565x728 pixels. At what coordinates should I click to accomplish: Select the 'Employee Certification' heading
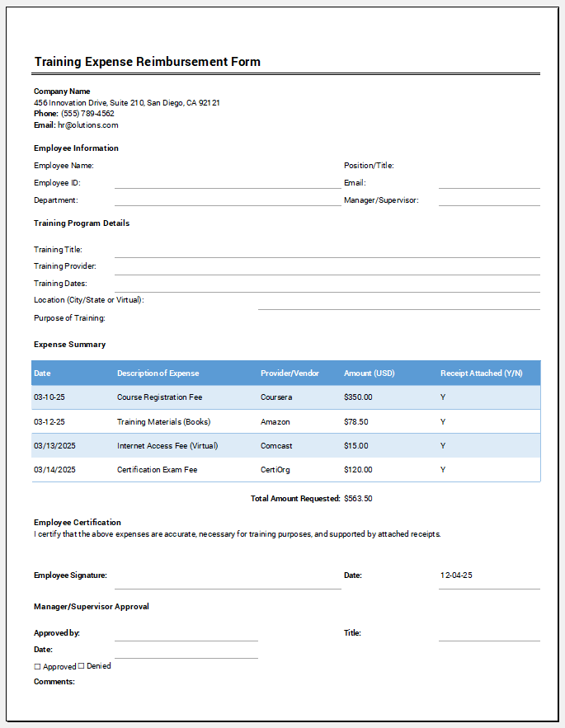(x=78, y=523)
